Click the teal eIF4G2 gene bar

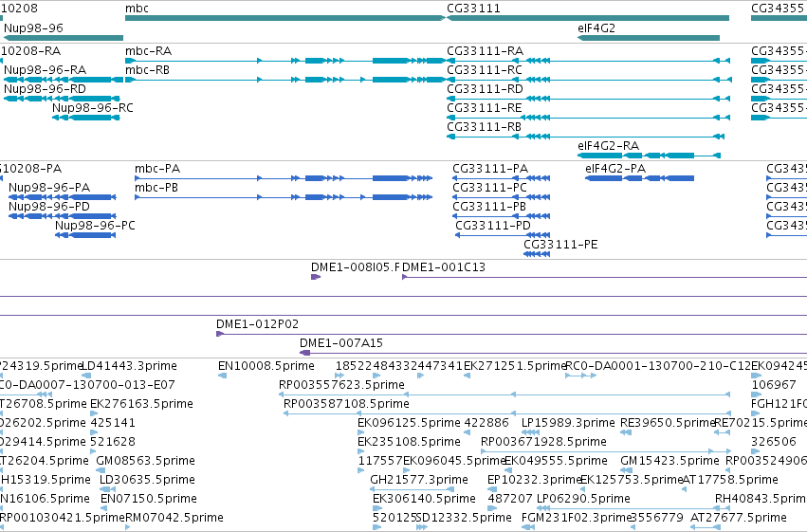tap(649, 38)
